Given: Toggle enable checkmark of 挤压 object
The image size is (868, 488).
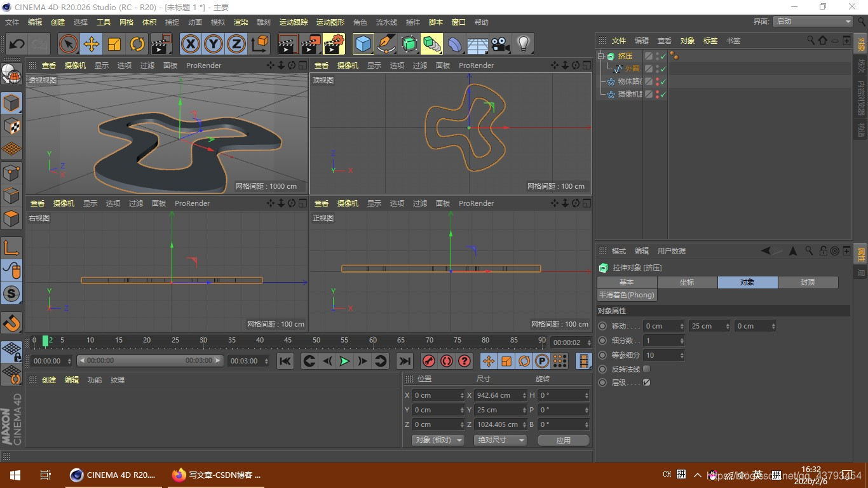Looking at the screenshot, I should coord(663,56).
